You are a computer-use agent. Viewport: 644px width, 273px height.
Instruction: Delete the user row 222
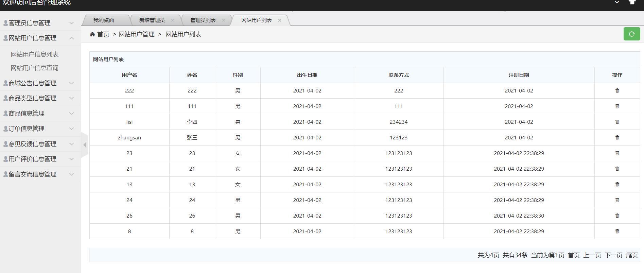point(617,90)
